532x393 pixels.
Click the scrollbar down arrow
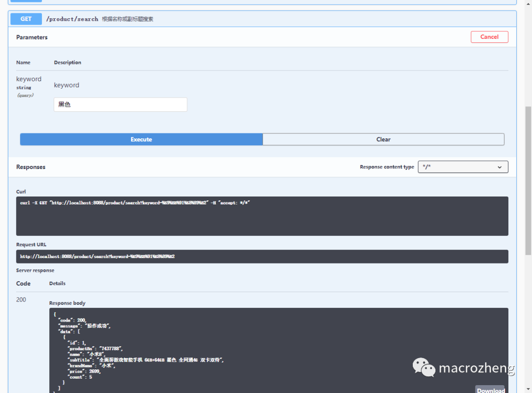pyautogui.click(x=528, y=389)
